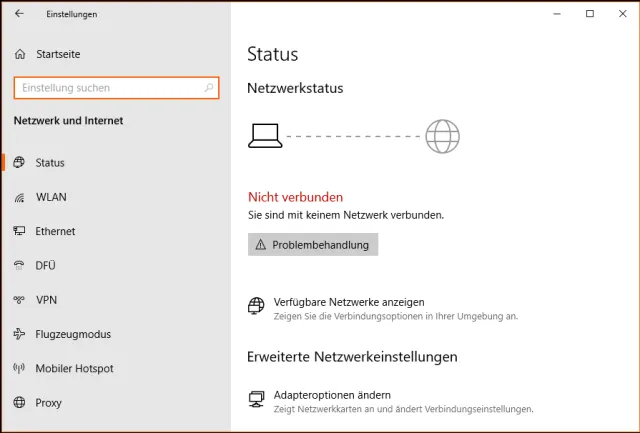Click the internet globe in network diagram
The width and height of the screenshot is (640, 433).
(x=441, y=135)
